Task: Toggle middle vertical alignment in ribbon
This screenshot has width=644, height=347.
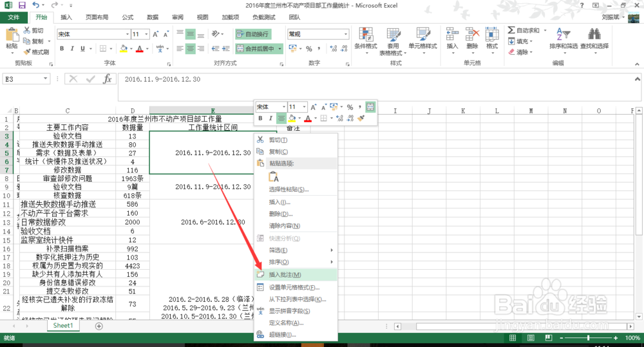Action: click(x=190, y=34)
